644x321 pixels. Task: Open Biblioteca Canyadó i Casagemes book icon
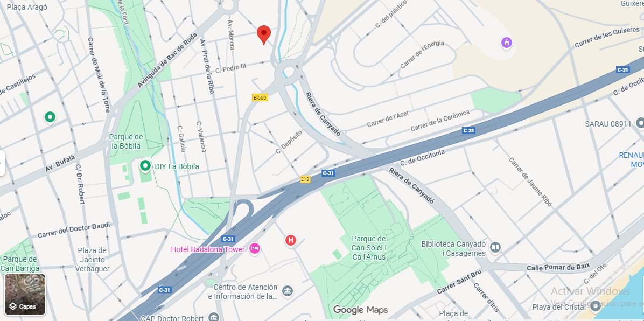tap(495, 247)
